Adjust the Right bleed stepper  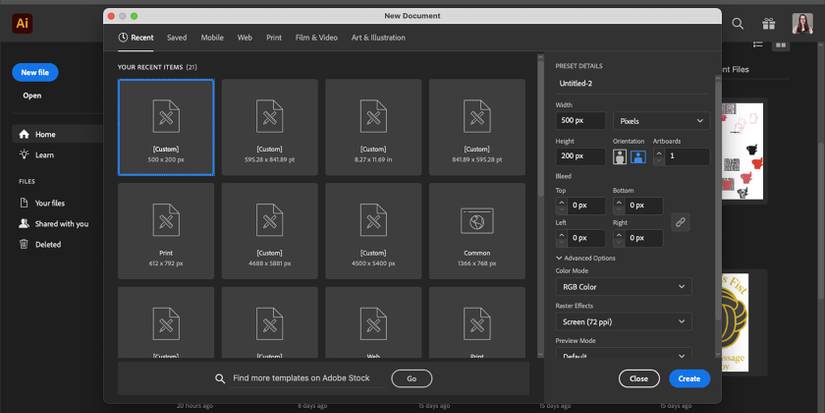[619, 238]
